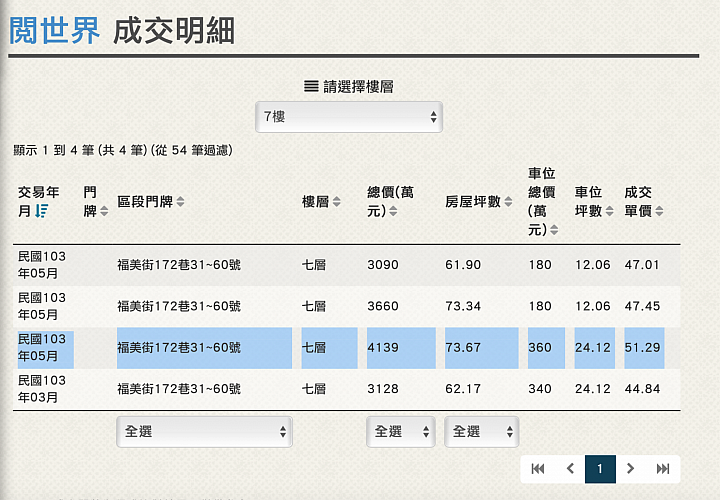The height and width of the screenshot is (500, 720).
Task: Click the menu icon beside 請選擇樓層
Action: click(311, 86)
